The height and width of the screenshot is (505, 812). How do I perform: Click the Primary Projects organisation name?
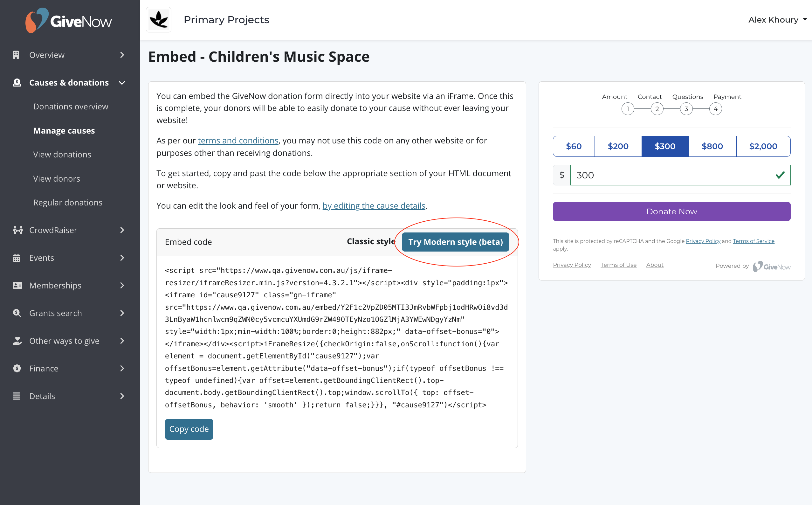[226, 20]
